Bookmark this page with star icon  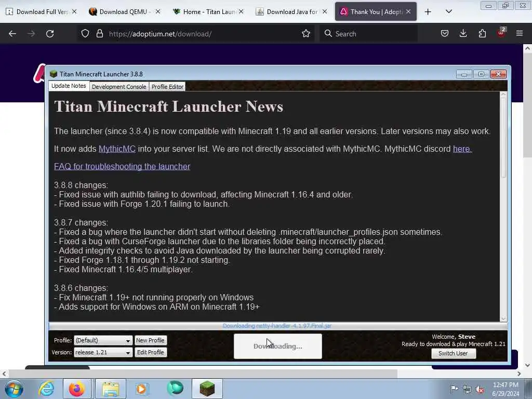coord(305,34)
